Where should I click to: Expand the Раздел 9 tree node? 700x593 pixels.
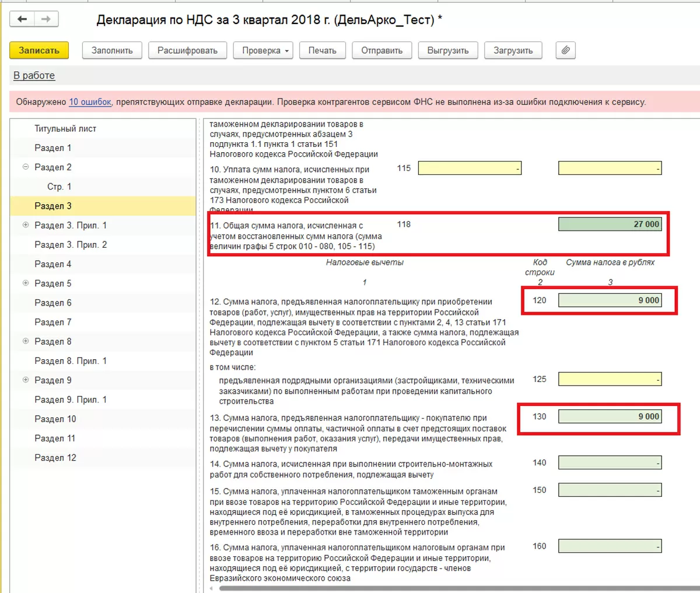pos(25,380)
